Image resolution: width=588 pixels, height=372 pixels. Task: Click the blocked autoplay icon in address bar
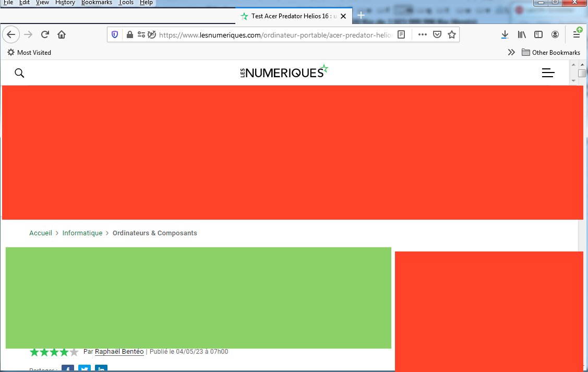[x=151, y=35]
